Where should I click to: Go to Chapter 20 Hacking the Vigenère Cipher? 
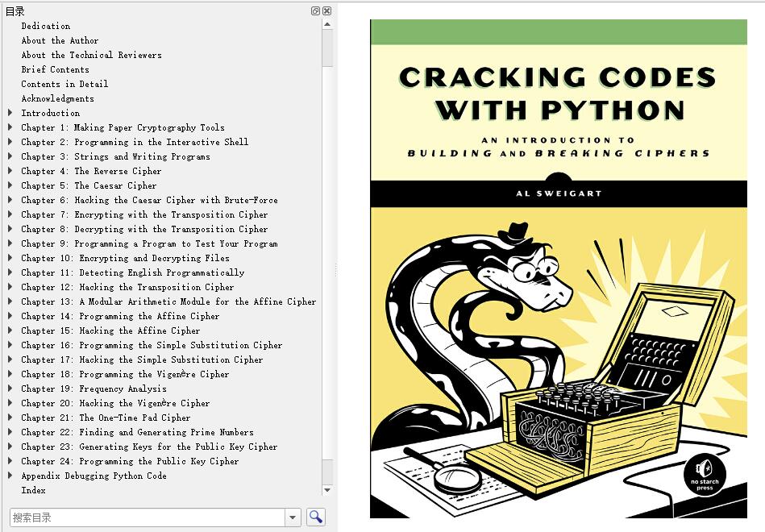click(x=115, y=403)
